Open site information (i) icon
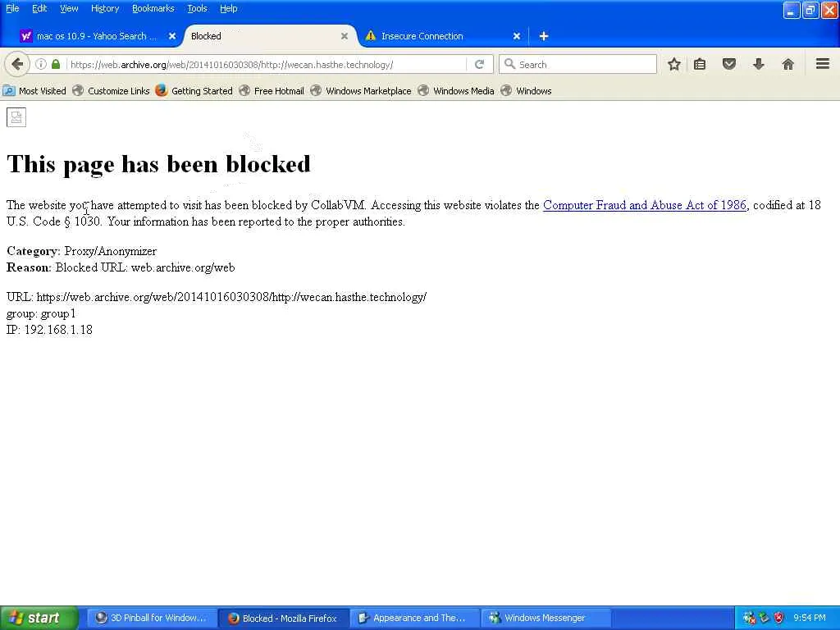Image resolution: width=840 pixels, height=630 pixels. 41,64
